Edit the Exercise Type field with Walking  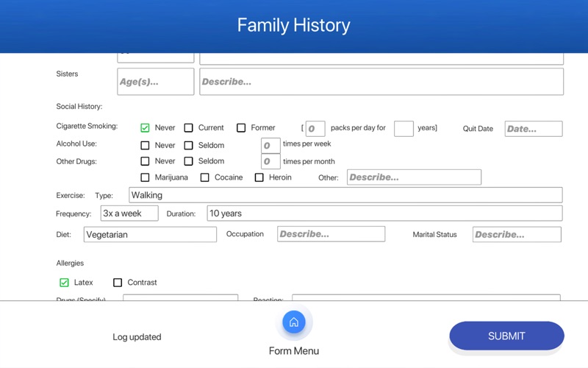[x=345, y=195]
